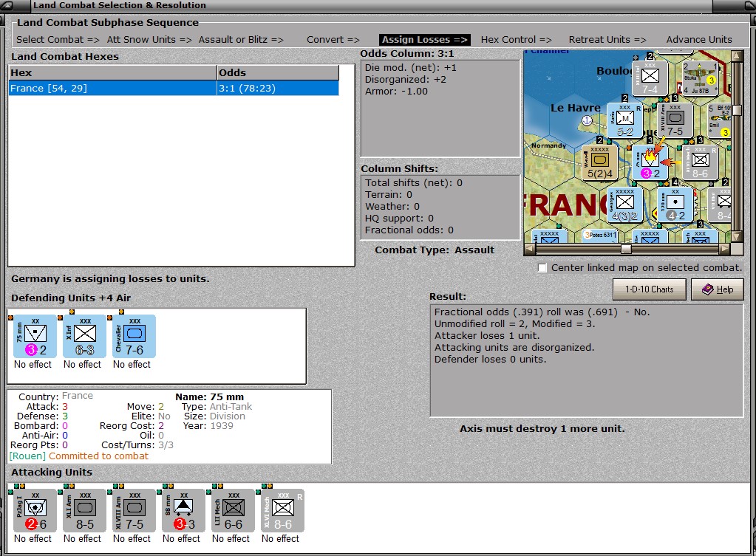This screenshot has width=756, height=556.
Task: Click the XLVI Mech 8-6 attacker in list
Action: [282, 510]
